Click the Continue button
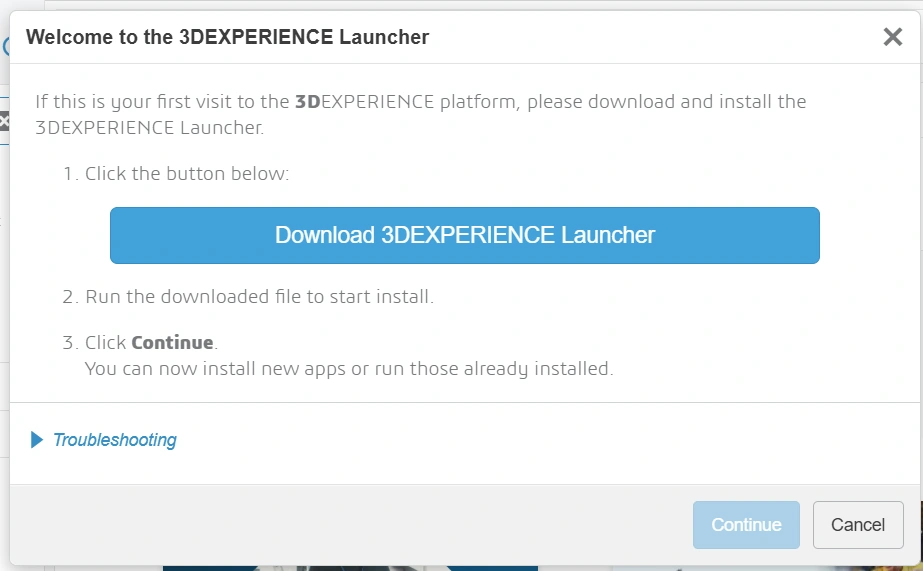923x571 pixels. coord(746,524)
